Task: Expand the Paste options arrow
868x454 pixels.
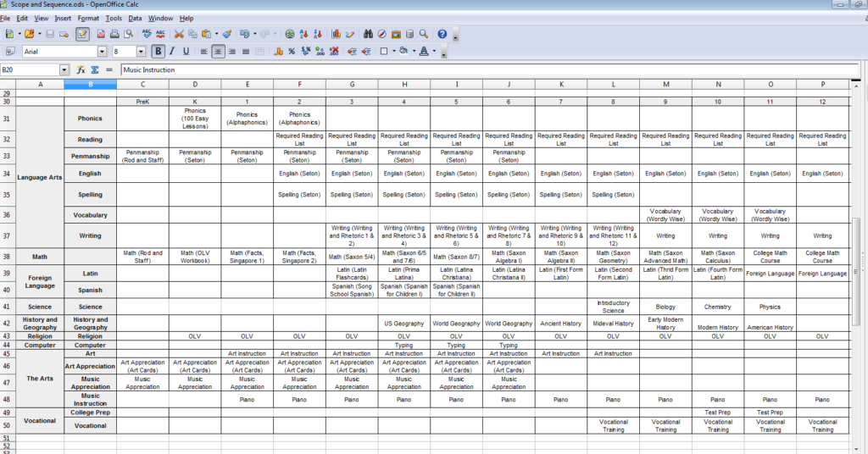Action: coord(216,34)
